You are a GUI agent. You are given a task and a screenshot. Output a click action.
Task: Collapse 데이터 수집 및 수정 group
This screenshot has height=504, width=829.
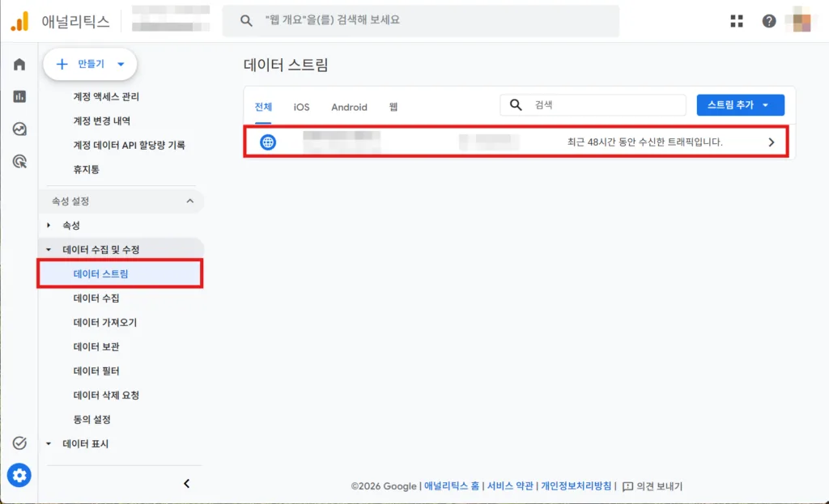click(x=49, y=250)
